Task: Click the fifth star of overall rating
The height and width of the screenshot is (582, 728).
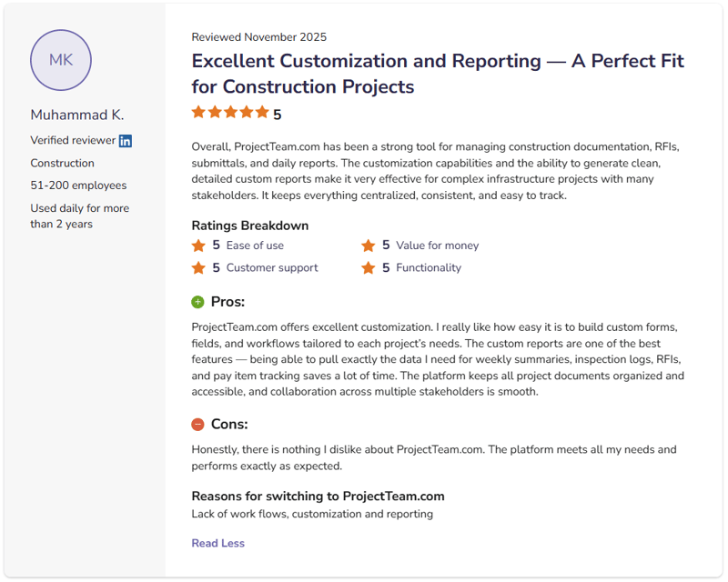Action: 262,113
